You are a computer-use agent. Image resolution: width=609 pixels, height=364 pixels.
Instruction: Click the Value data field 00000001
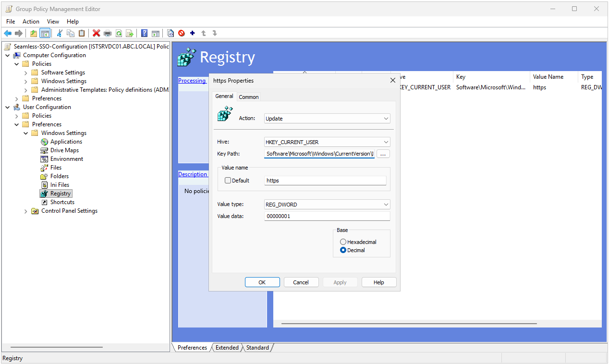[328, 216]
